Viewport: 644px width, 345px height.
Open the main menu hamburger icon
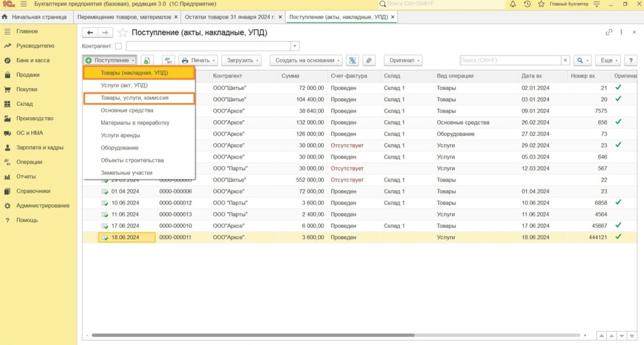coord(23,4)
